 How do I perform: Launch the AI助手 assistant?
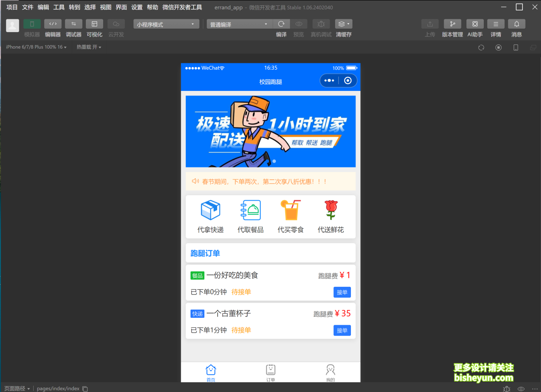475,24
